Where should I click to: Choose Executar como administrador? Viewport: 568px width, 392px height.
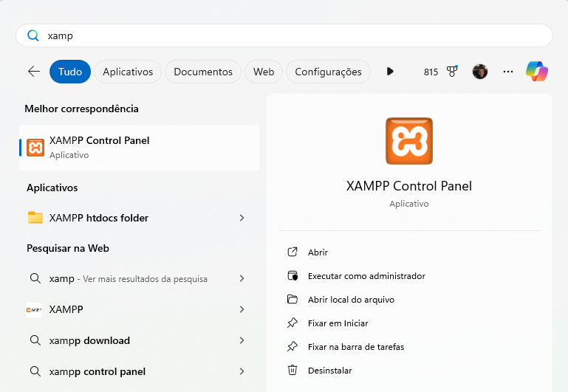366,276
